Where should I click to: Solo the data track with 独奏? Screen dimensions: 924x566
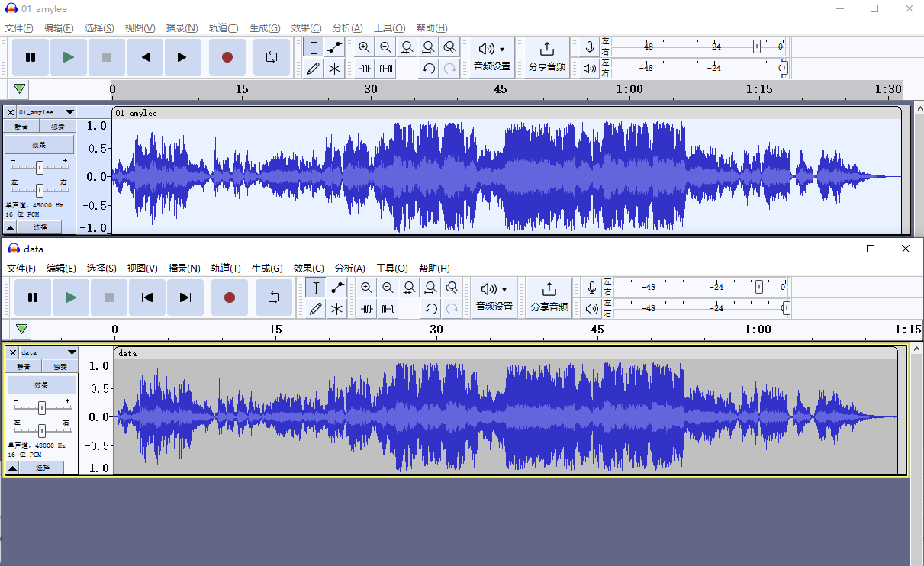pyautogui.click(x=60, y=367)
